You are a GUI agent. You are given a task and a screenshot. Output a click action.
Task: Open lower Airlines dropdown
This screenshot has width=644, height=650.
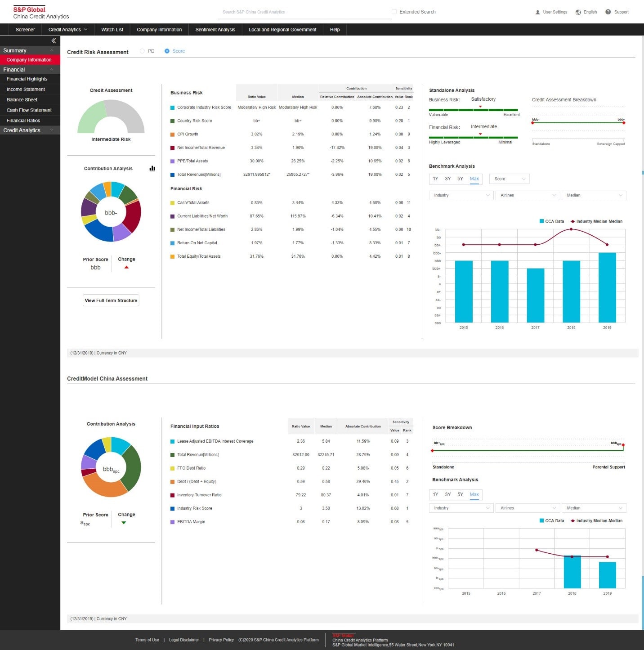tap(528, 508)
